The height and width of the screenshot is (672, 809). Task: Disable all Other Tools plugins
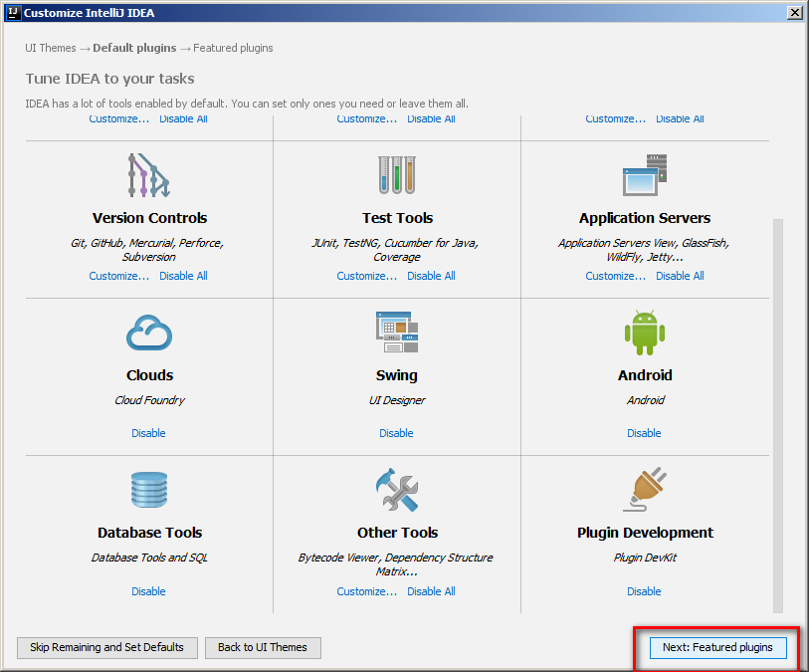431,591
